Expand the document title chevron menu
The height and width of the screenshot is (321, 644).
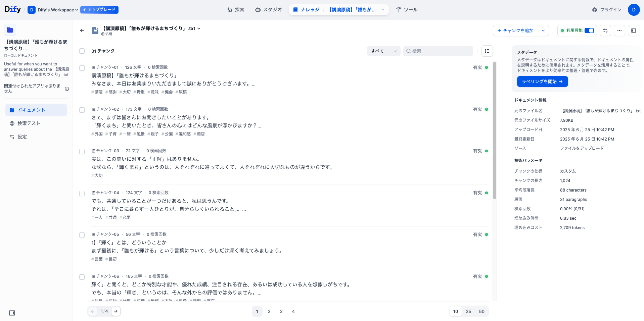pyautogui.click(x=199, y=29)
